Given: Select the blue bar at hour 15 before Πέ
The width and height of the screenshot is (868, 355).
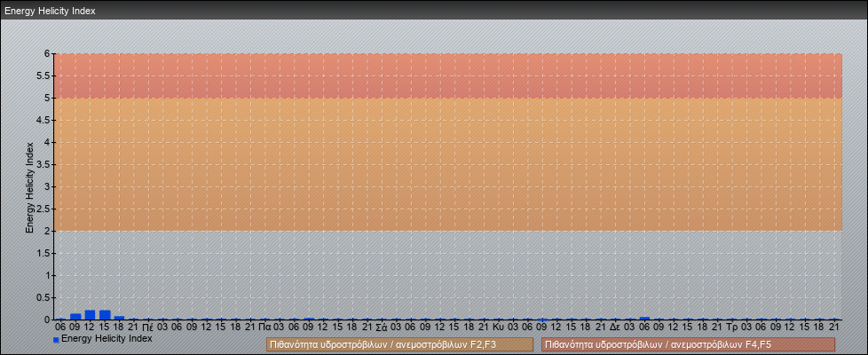Looking at the screenshot, I should (105, 315).
